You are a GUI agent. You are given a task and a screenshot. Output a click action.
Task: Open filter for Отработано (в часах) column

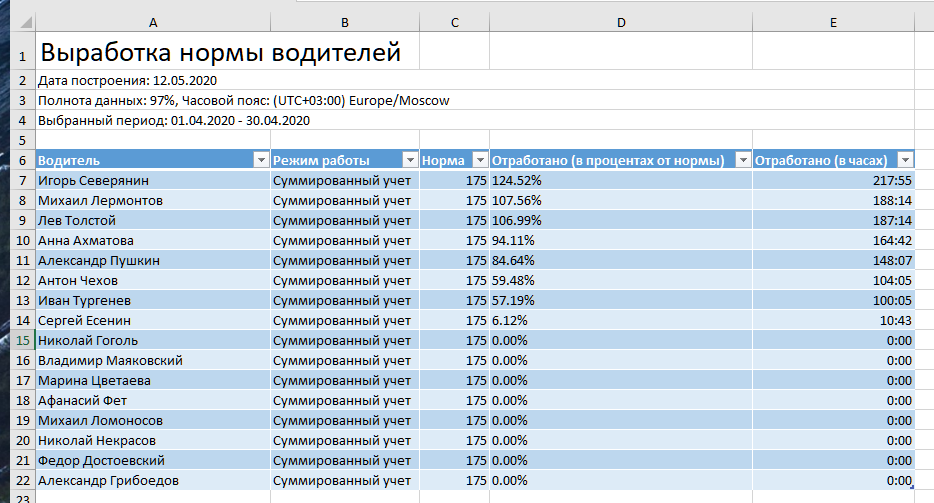[905, 161]
